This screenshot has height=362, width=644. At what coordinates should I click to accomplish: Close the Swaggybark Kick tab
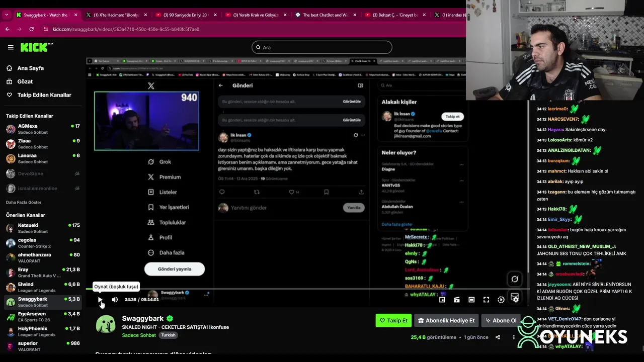[76, 15]
